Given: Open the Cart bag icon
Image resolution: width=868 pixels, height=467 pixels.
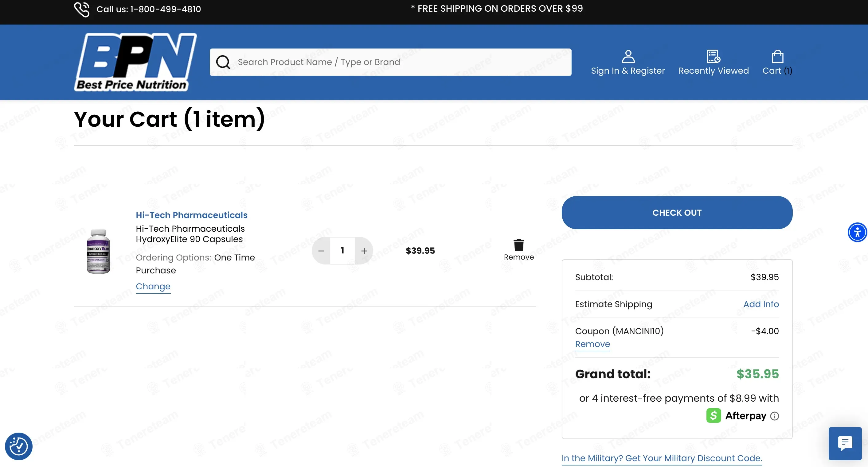Looking at the screenshot, I should click(x=777, y=56).
